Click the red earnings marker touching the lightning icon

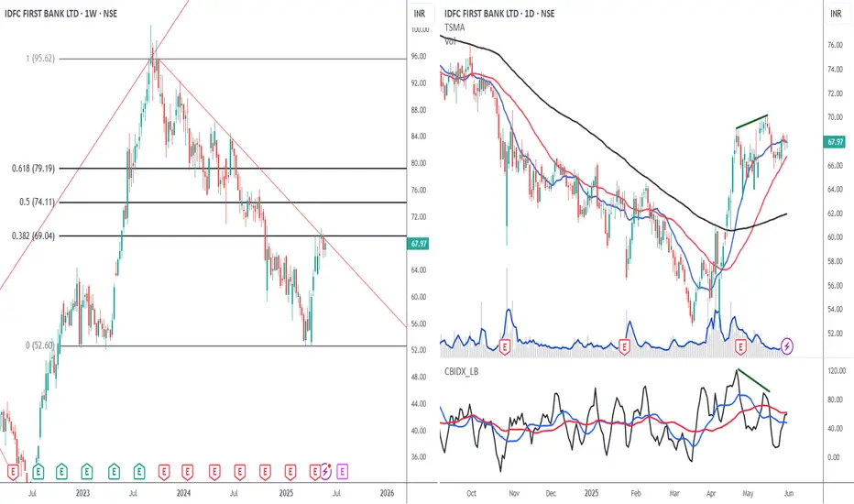(315, 471)
